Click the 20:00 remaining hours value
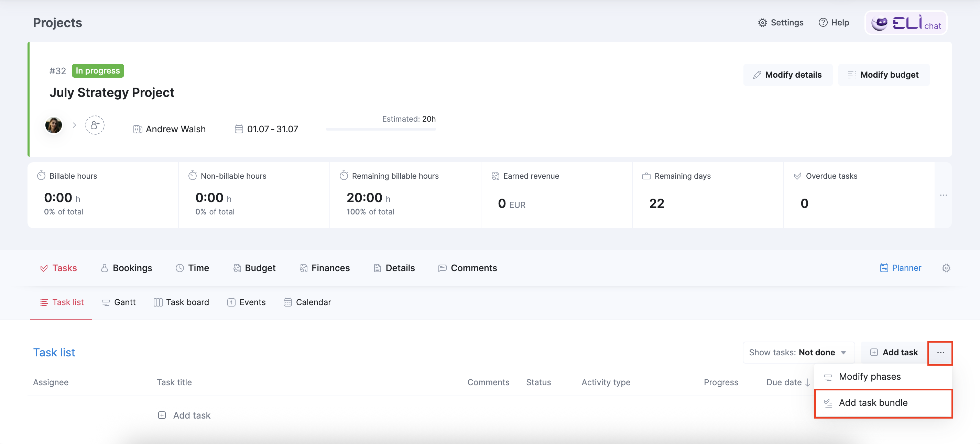Viewport: 980px width, 444px height. click(364, 198)
